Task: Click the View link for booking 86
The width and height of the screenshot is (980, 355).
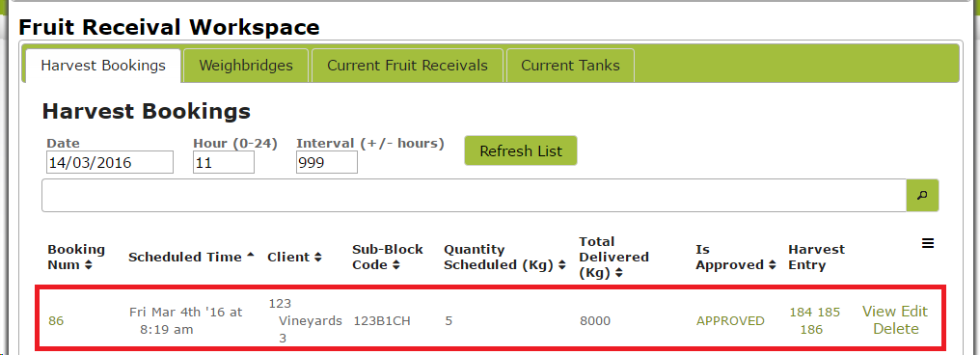Action: pyautogui.click(x=879, y=312)
